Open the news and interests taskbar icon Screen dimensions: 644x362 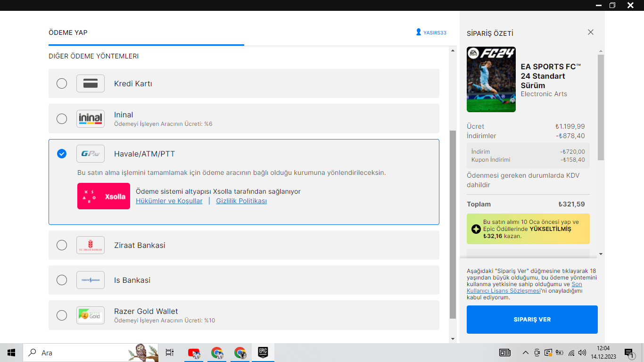click(505, 353)
